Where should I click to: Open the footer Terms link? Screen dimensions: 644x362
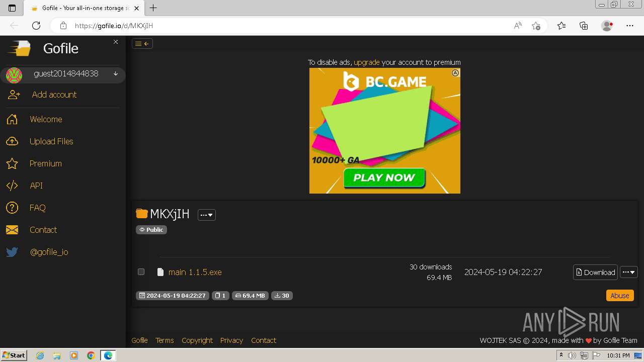[x=165, y=340]
